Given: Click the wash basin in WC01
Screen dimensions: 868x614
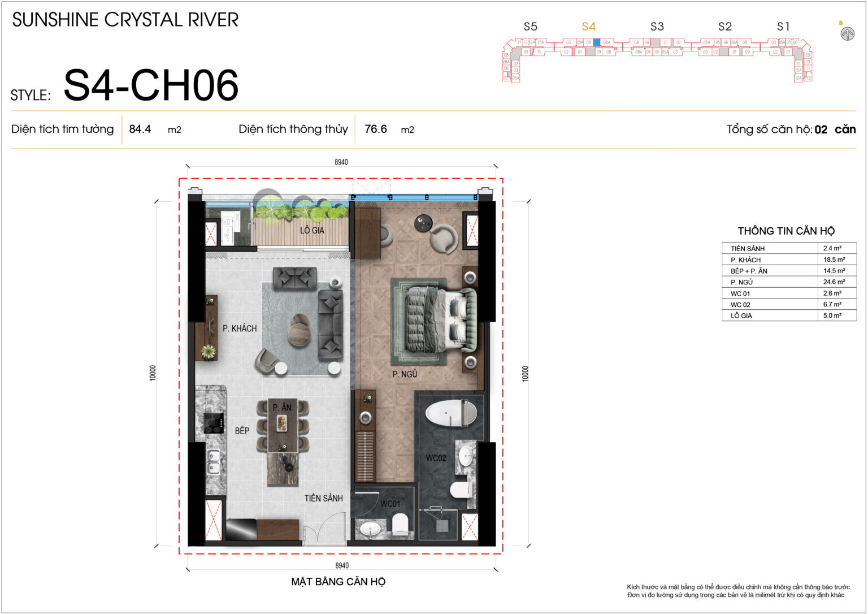Looking at the screenshot, I should coord(370,529).
